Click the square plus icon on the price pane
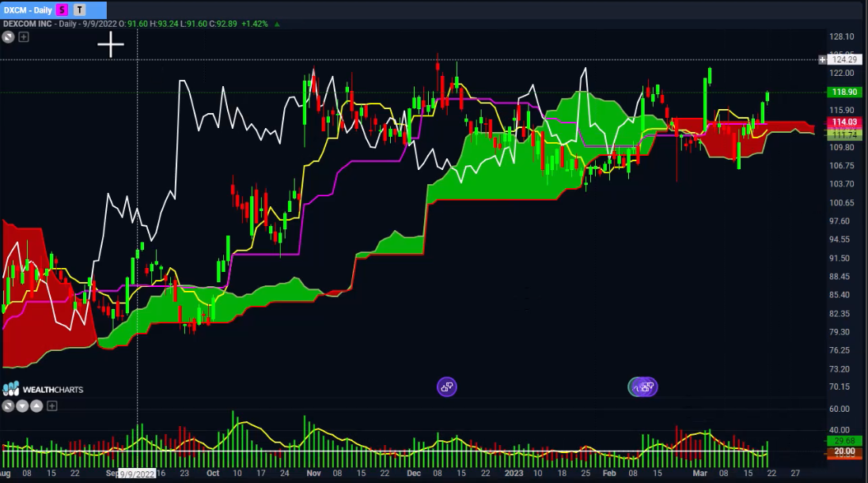 pyautogui.click(x=24, y=37)
